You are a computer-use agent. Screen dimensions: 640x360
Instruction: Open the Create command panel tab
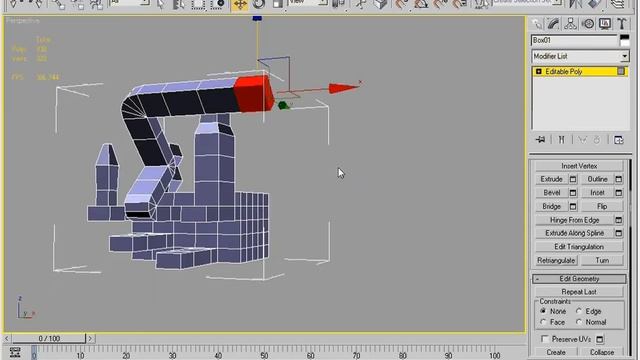pyautogui.click(x=537, y=24)
